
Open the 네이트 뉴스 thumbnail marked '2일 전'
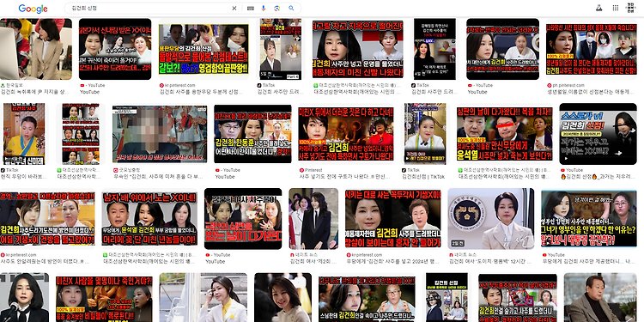pyautogui.click(x=491, y=219)
